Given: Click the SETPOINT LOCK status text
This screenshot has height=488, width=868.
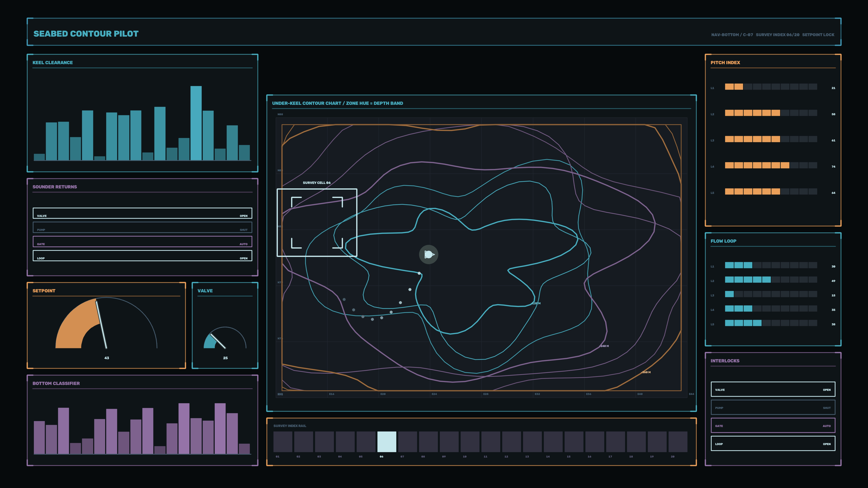Looking at the screenshot, I should pos(818,35).
